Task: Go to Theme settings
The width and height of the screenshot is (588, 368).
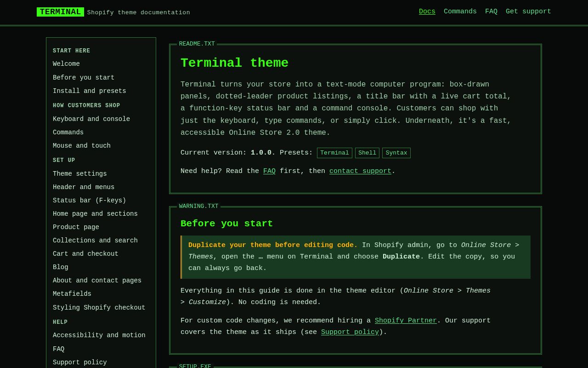Action: tap(80, 174)
